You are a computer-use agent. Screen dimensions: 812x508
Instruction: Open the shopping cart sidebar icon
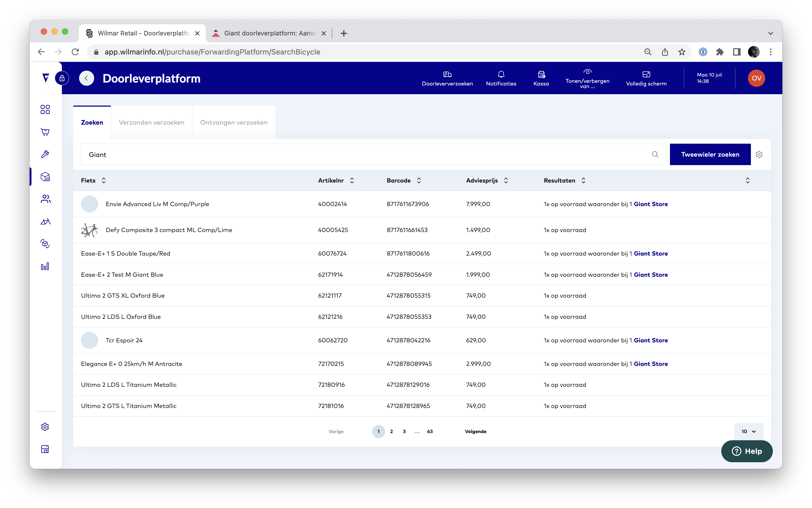click(x=45, y=132)
